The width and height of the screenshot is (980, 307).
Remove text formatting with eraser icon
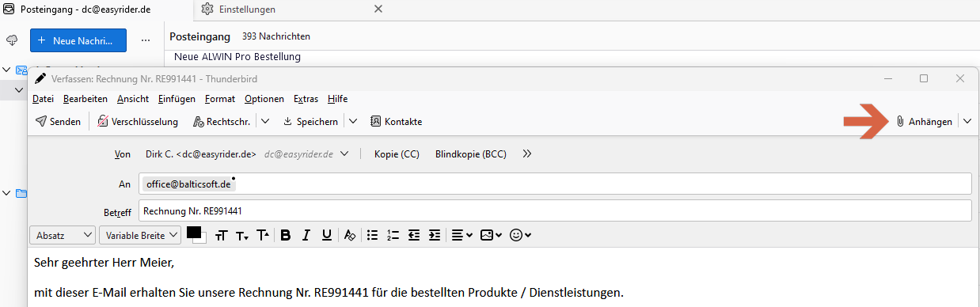[x=349, y=235]
